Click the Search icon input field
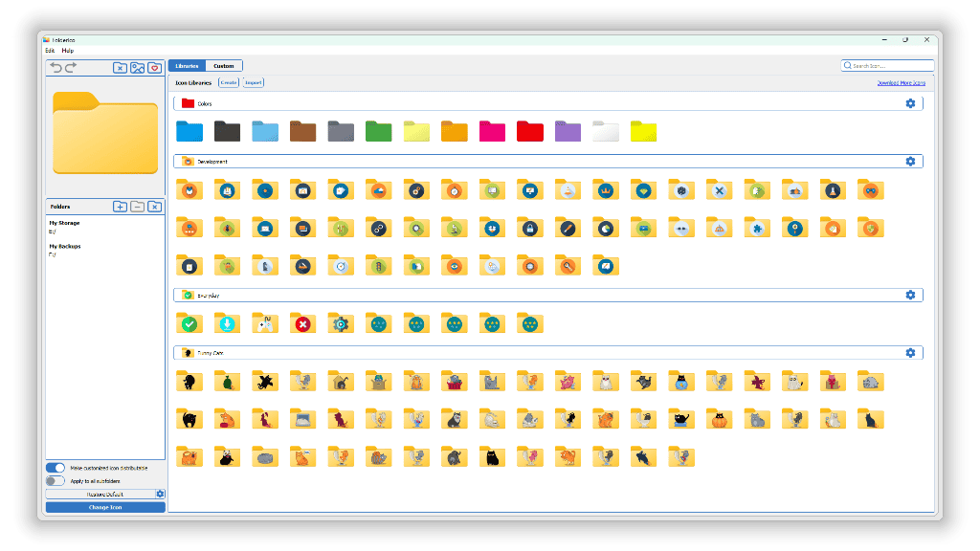Image resolution: width=980 pixels, height=551 pixels. (887, 66)
